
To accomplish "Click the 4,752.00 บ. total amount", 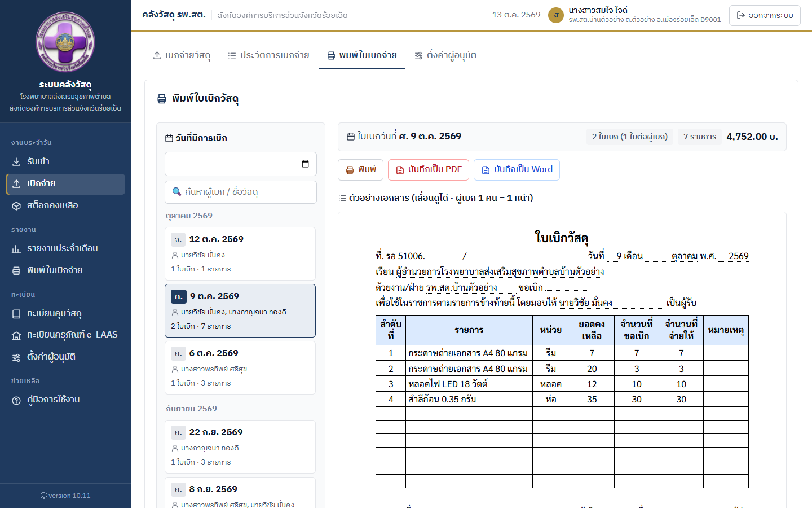I will point(752,137).
